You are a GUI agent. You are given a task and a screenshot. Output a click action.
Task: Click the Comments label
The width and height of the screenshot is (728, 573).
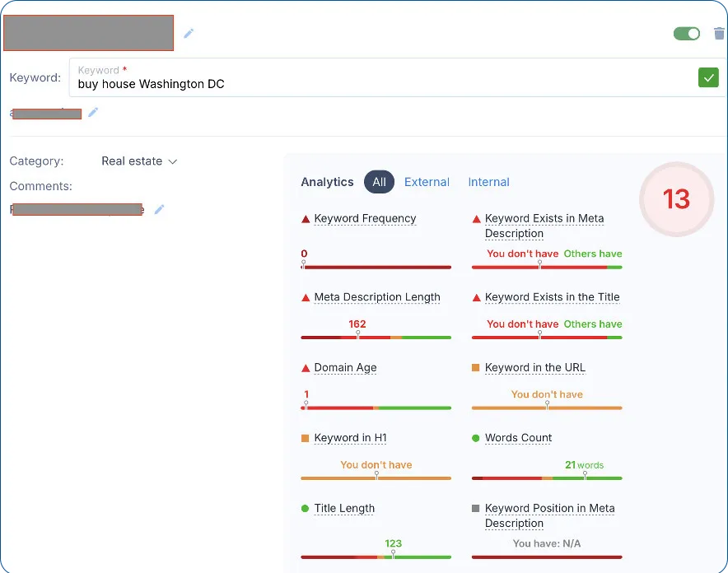pyautogui.click(x=41, y=186)
